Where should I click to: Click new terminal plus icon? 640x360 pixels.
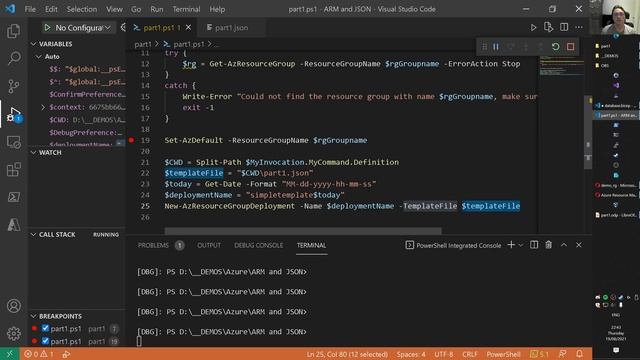pyautogui.click(x=511, y=245)
